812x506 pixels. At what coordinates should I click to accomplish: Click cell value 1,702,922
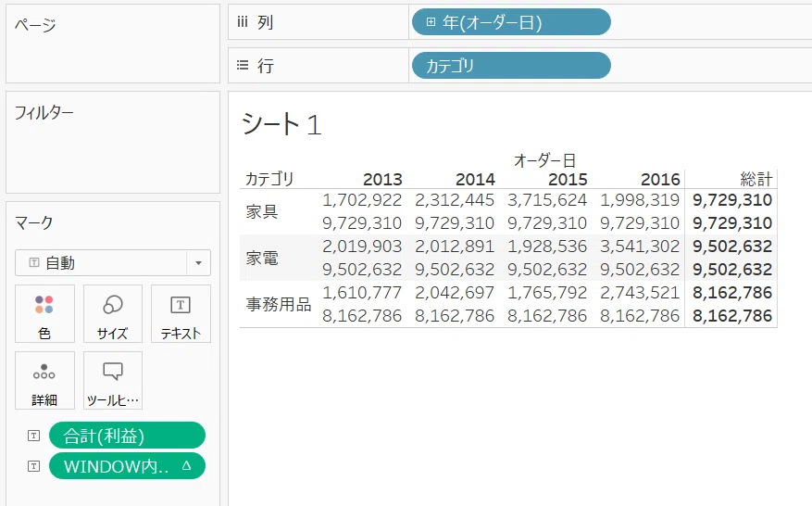click(362, 200)
